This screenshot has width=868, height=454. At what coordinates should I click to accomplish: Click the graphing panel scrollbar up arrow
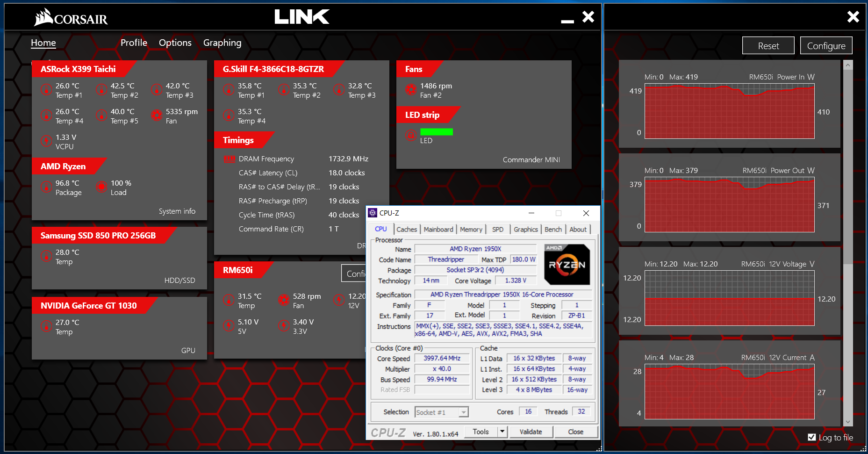pos(848,65)
